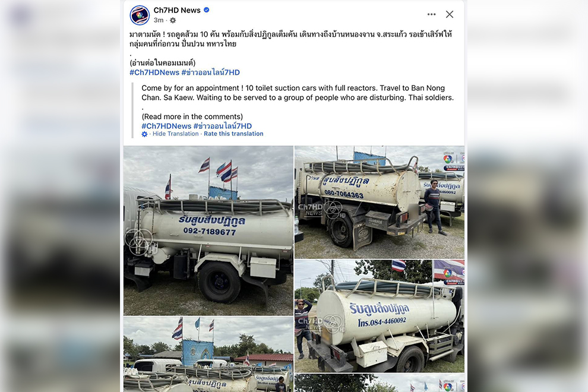This screenshot has width=588, height=392.
Task: Open #ข่าวออนไลน์7HD hashtag in translation
Action: [x=222, y=126]
